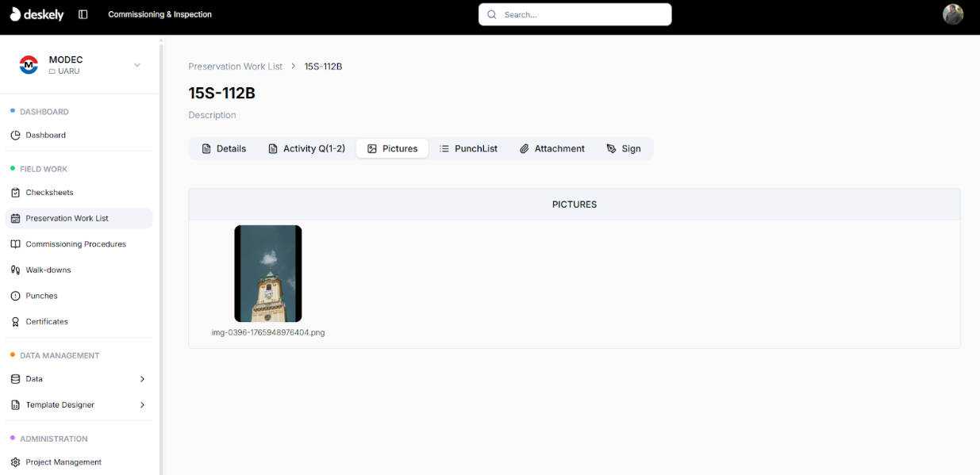Viewport: 980px width, 475px height.
Task: Click the Walk-downs footprints icon
Action: click(15, 270)
